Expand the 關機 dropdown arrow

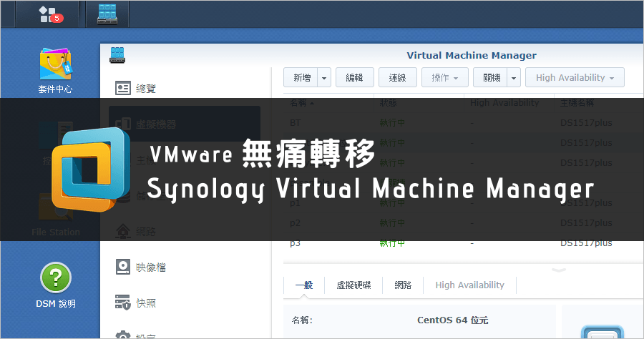pyautogui.click(x=514, y=77)
